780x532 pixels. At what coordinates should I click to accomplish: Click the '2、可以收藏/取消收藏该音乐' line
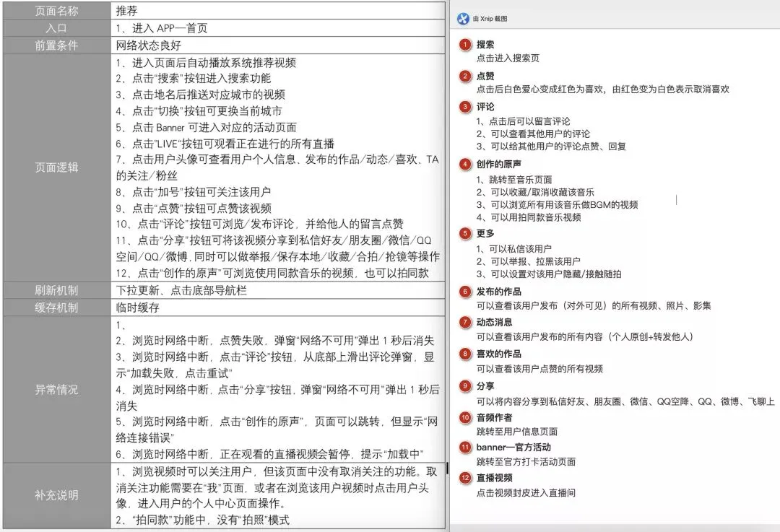[535, 193]
